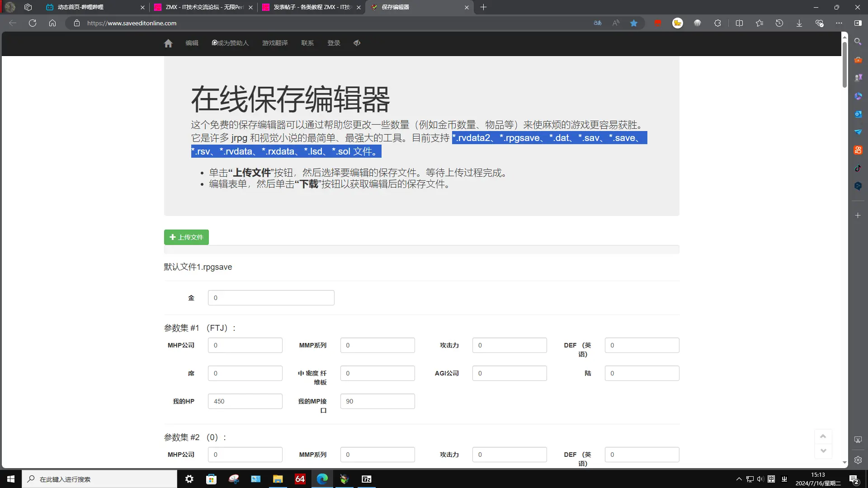Edit AGI公司 field in 参数集 #1
The height and width of the screenshot is (488, 868).
(x=509, y=373)
